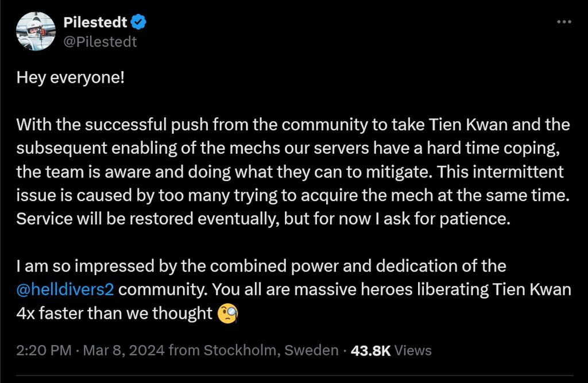Viewport: 588px width, 383px height.
Task: Click the 43.8K view count
Action: pos(370,350)
